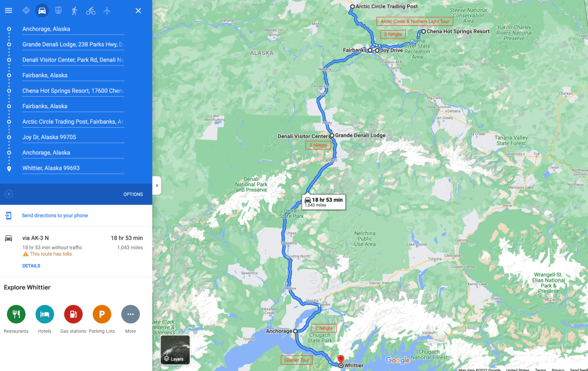The height and width of the screenshot is (371, 588).
Task: Send directions to your phone
Action: pos(55,216)
